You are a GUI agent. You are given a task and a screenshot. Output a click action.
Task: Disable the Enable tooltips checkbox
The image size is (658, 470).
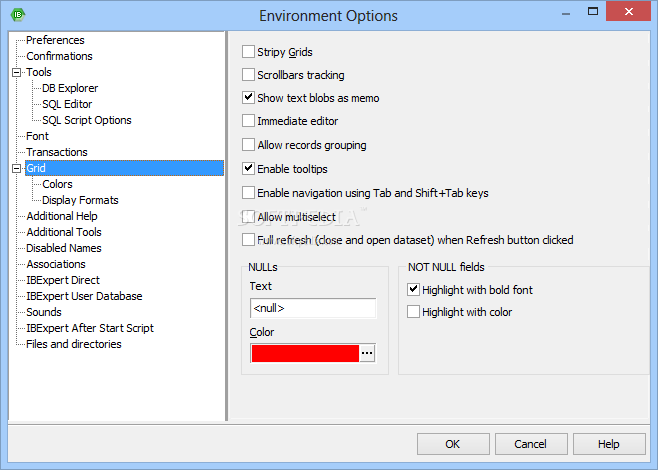point(248,169)
